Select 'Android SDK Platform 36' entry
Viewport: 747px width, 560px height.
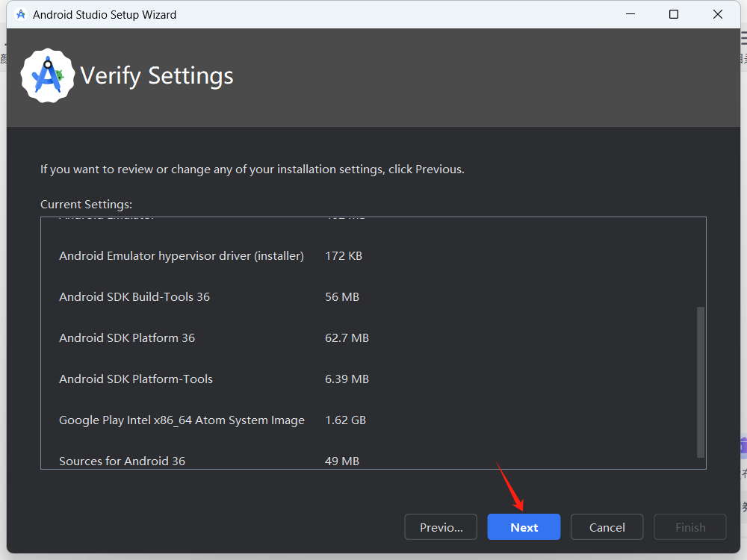[x=127, y=337]
